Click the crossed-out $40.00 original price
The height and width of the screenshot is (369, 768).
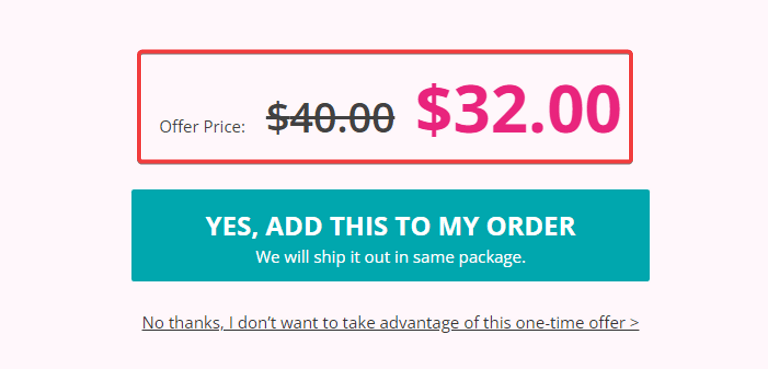pyautogui.click(x=331, y=118)
